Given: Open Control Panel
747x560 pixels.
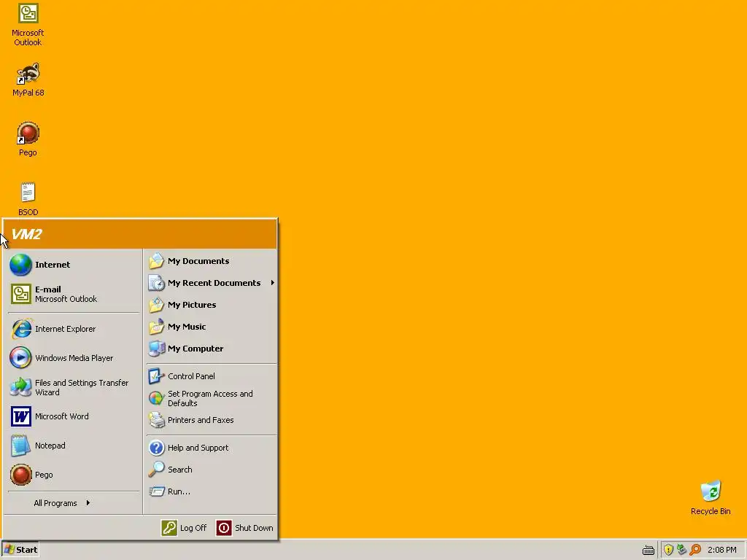Looking at the screenshot, I should [211, 376].
